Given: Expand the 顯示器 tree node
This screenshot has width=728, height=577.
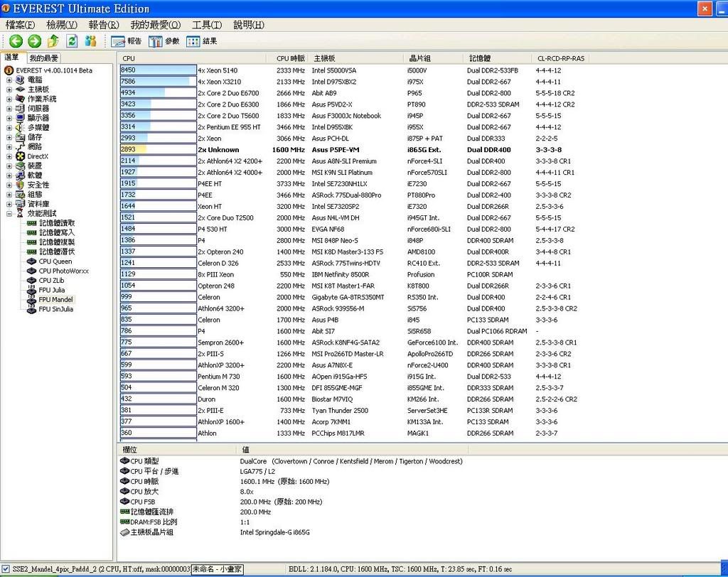Looking at the screenshot, I should (x=9, y=118).
